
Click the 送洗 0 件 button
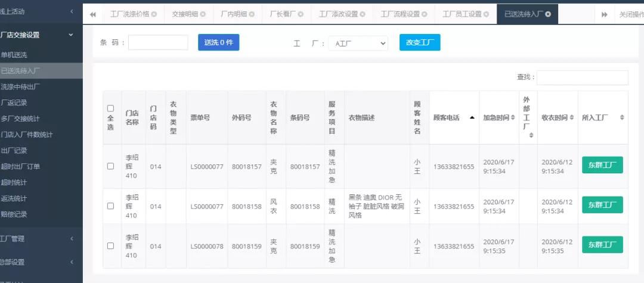[218, 42]
